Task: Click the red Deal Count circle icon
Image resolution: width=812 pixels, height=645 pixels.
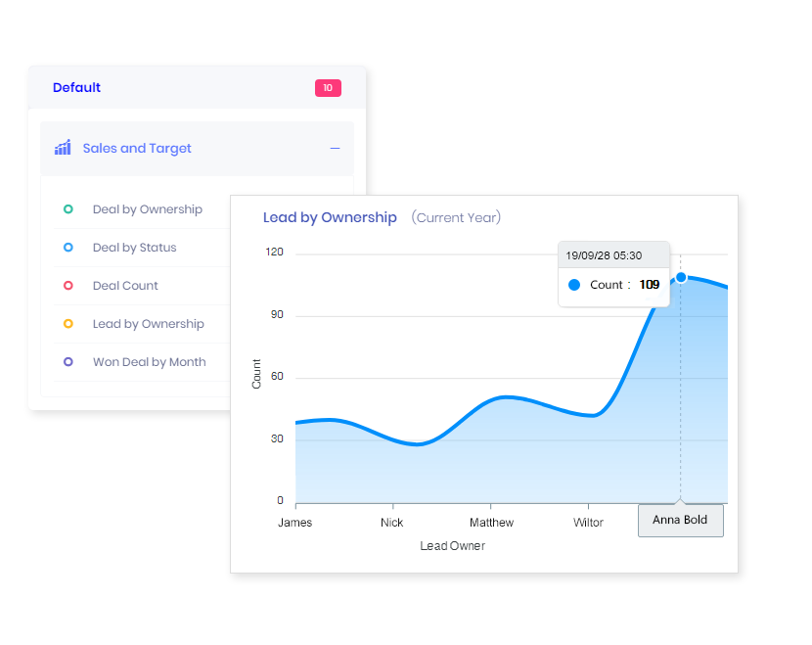Action: click(x=68, y=286)
